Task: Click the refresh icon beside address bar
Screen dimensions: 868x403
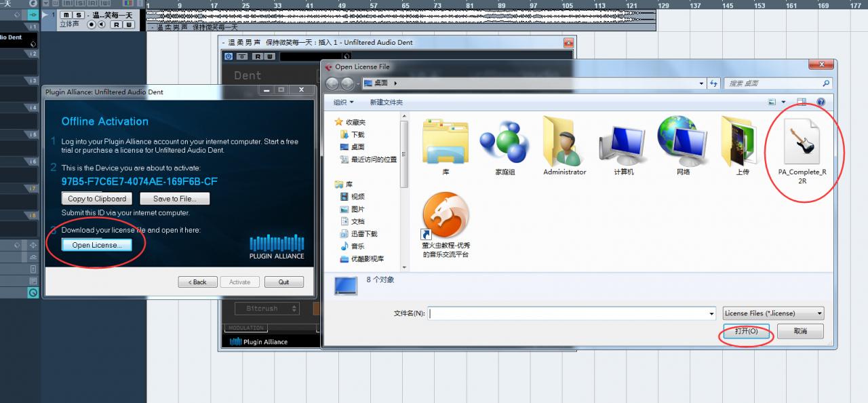Action: pos(713,83)
